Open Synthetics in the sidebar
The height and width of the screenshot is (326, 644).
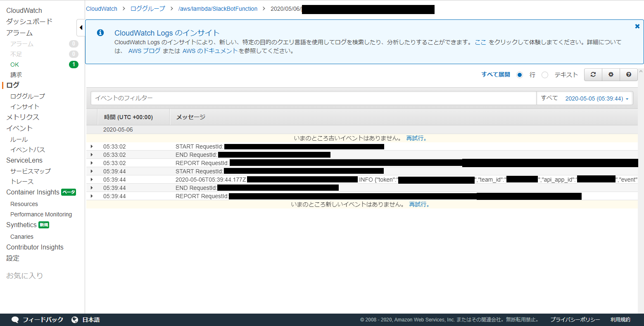tap(21, 225)
